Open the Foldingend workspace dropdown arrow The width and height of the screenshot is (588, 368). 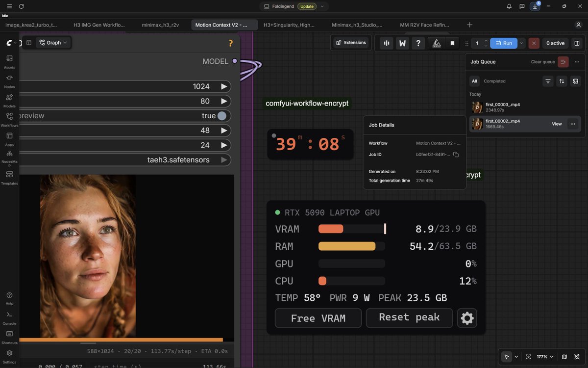pos(322,6)
